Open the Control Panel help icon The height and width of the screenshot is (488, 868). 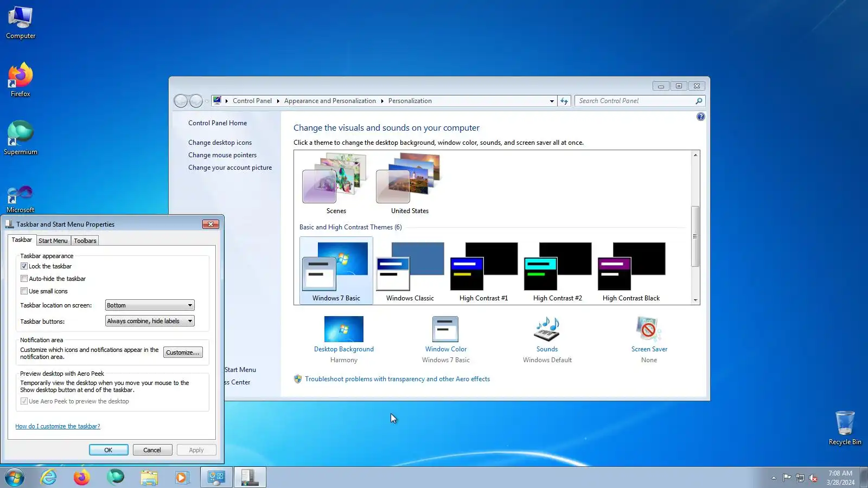[700, 117]
